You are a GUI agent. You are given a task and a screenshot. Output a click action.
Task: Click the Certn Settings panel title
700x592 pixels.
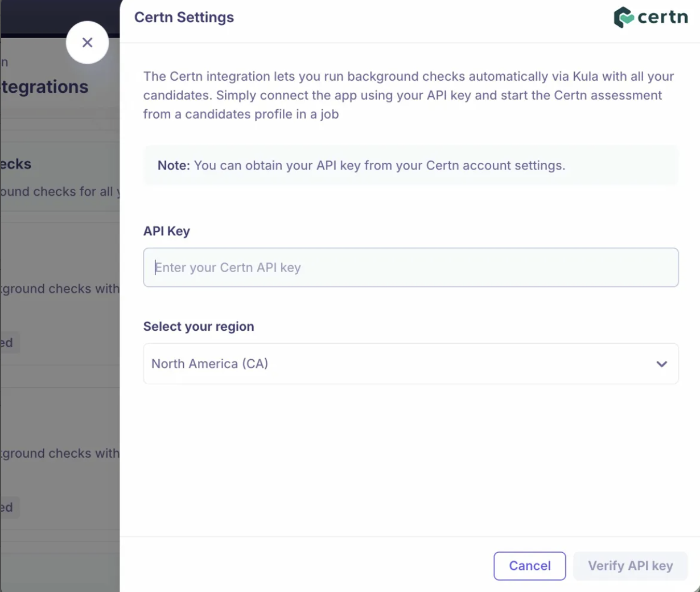click(184, 17)
